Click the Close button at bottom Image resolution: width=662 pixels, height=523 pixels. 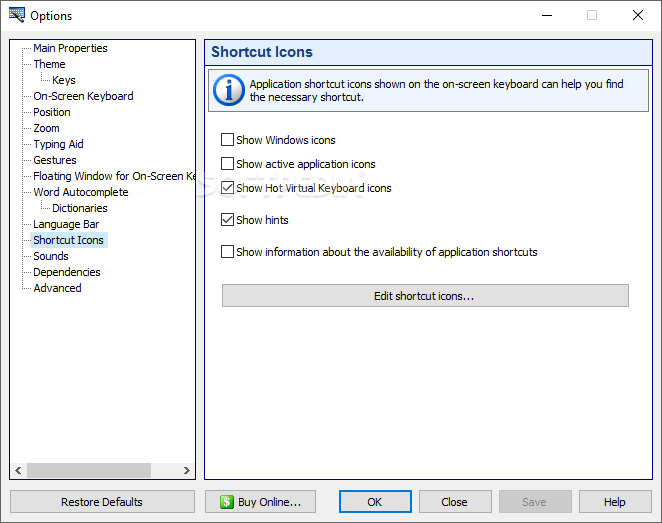pos(455,502)
